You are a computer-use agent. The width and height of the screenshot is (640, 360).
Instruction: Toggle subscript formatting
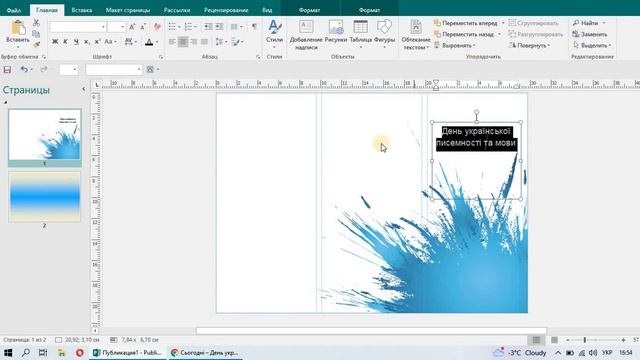pos(87,42)
